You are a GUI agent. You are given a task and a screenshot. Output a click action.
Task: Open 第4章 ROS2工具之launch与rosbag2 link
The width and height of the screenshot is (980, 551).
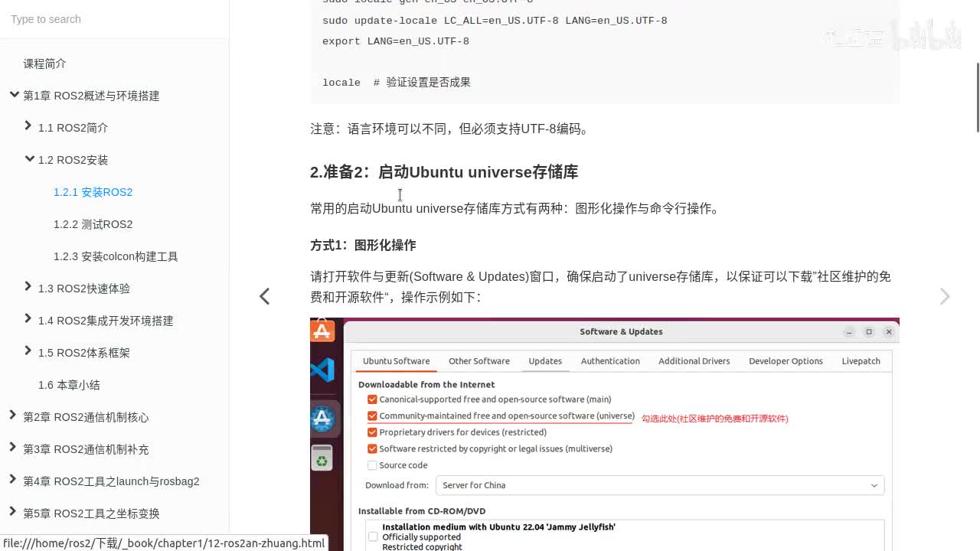111,481
